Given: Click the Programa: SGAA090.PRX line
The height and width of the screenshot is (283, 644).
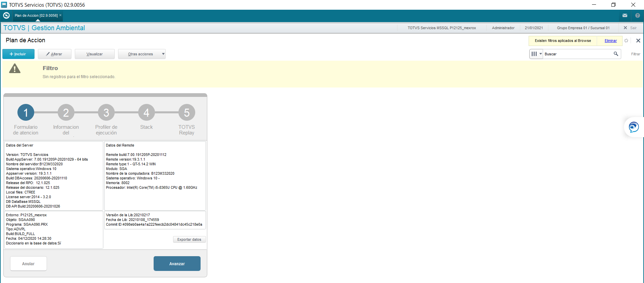Looking at the screenshot, I should 27,224.
